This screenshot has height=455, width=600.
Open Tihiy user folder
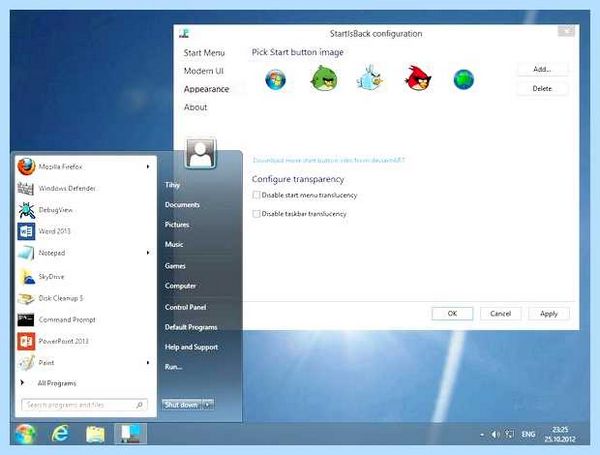[172, 185]
